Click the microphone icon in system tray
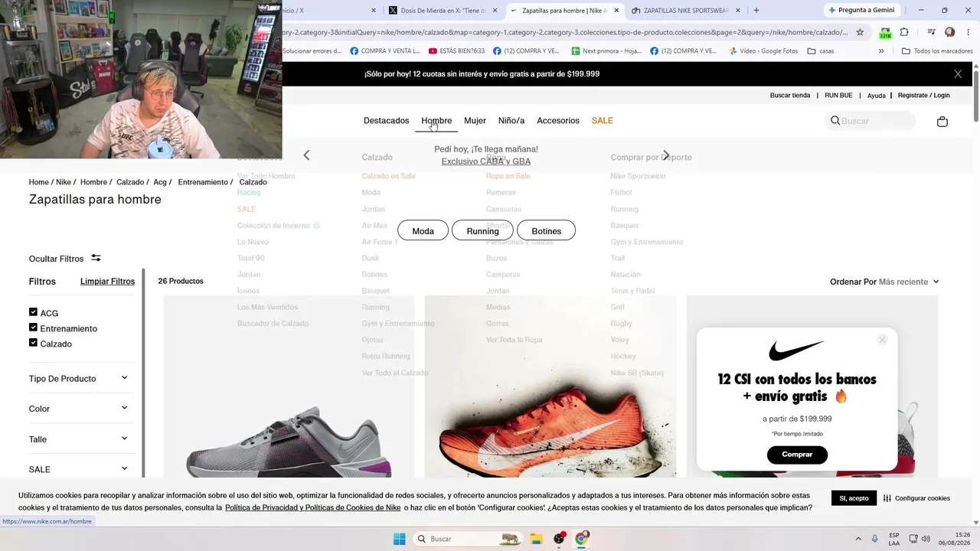The image size is (980, 551). [x=875, y=539]
